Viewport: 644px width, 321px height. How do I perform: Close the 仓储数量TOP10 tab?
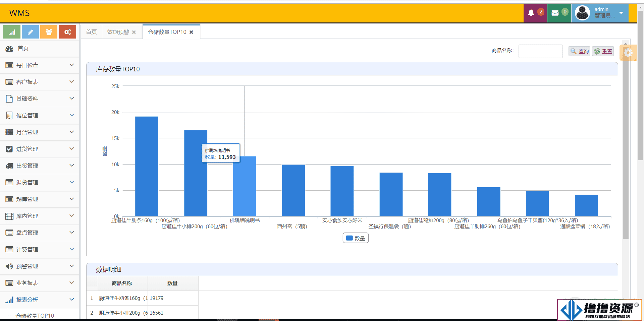point(191,32)
